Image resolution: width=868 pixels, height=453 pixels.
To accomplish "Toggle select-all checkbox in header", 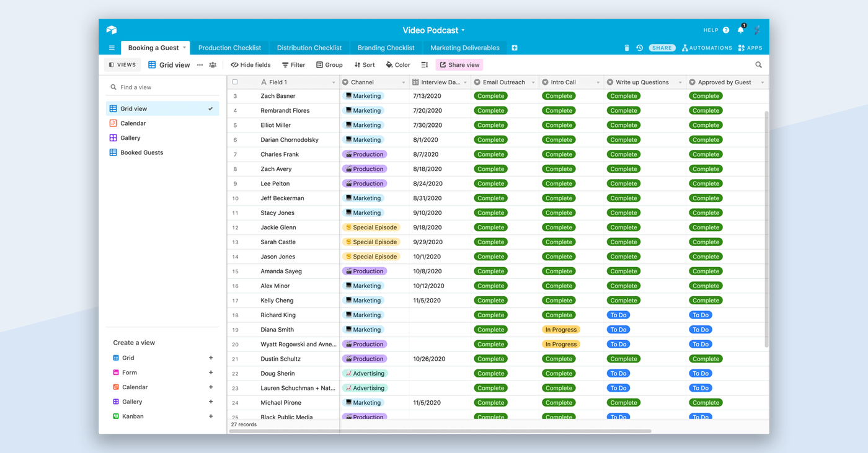I will click(x=235, y=82).
